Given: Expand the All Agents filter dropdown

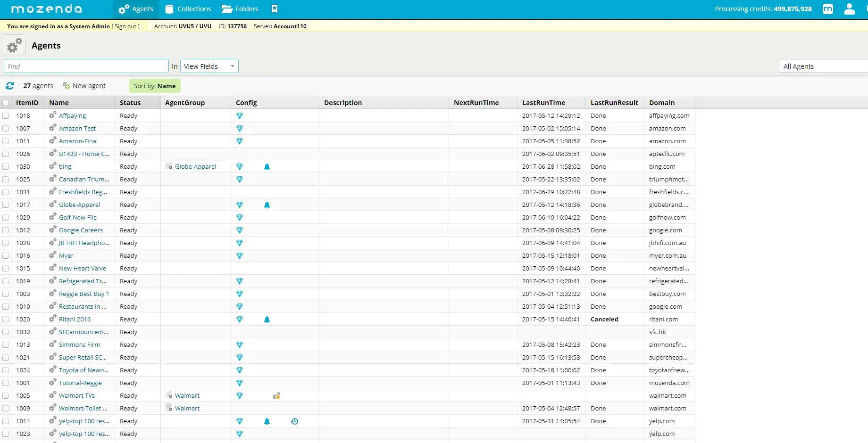Looking at the screenshot, I should click(x=823, y=66).
